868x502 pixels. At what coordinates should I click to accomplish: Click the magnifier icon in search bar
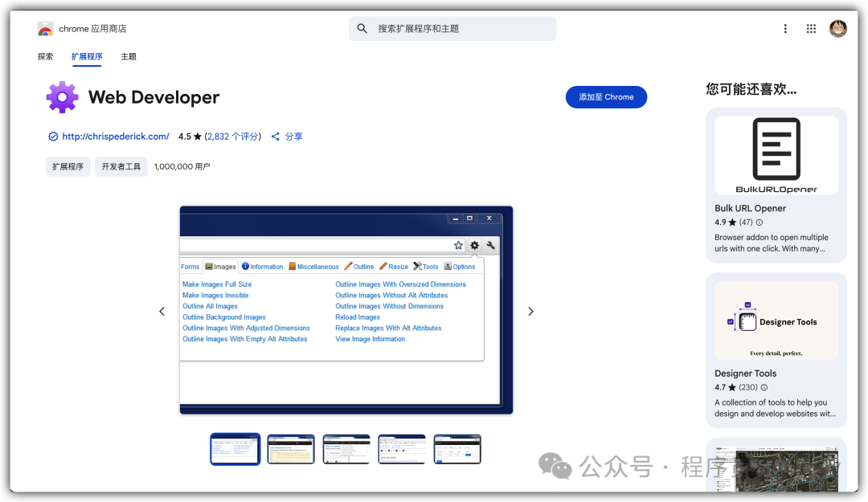coord(362,29)
